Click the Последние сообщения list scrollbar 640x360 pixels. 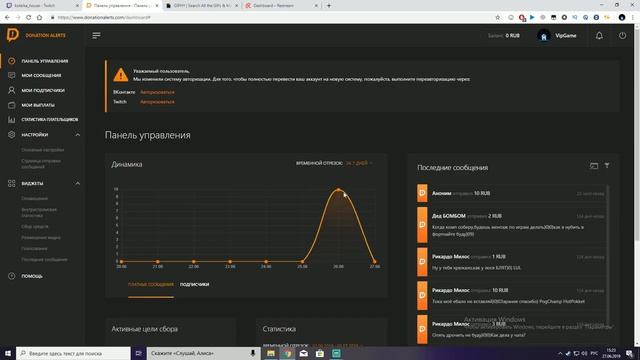click(x=608, y=255)
